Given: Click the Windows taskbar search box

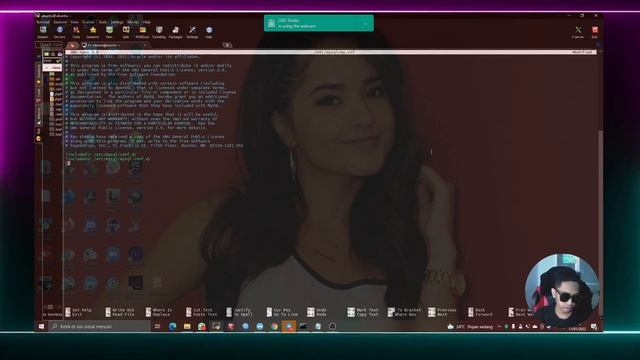Looking at the screenshot, I should tap(99, 327).
